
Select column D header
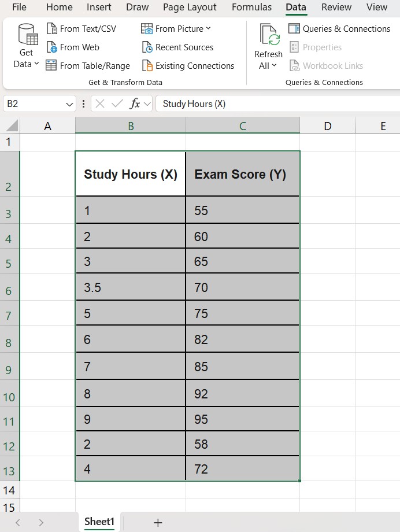[x=327, y=126]
